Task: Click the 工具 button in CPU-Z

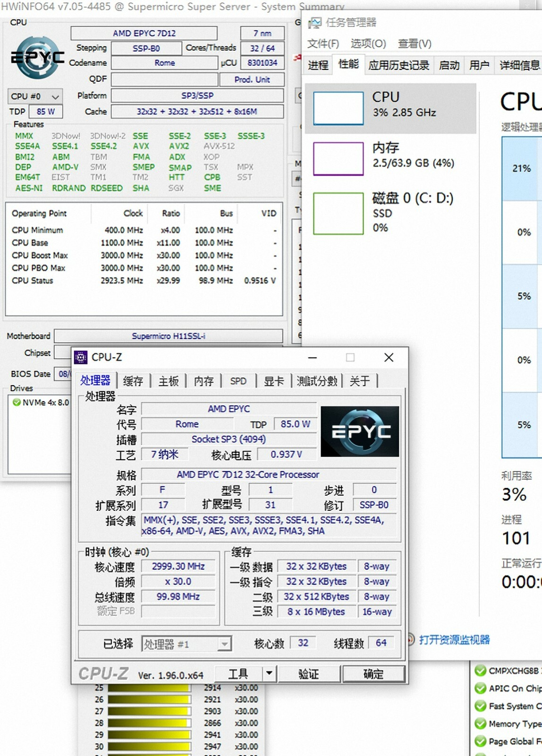Action: coord(238,673)
